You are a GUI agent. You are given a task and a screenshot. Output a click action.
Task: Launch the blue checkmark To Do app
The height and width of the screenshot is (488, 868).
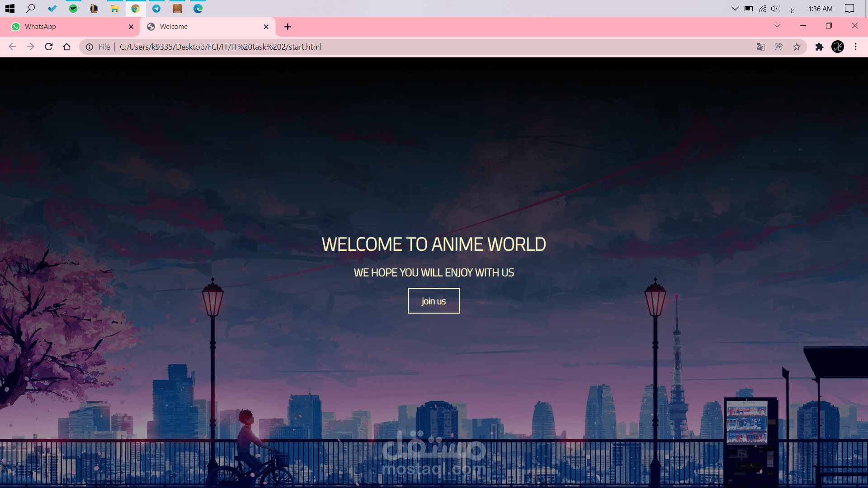pyautogui.click(x=52, y=9)
